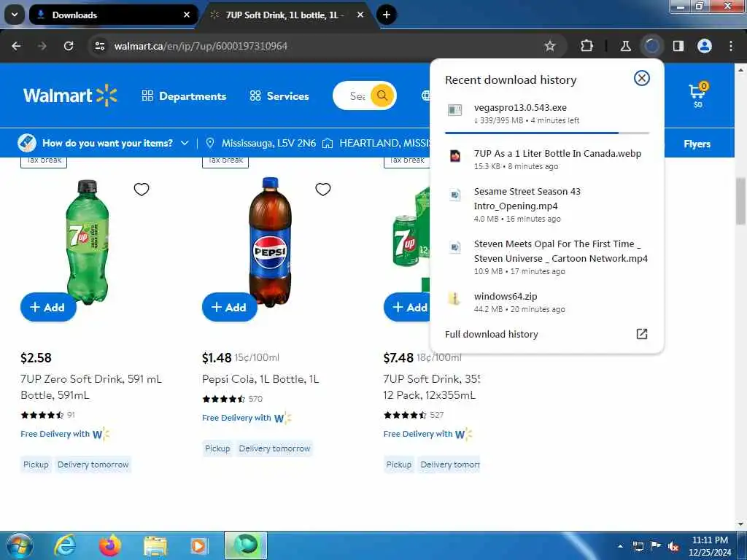Click the downloads progress icon in toolbar
This screenshot has width=747, height=560.
(651, 46)
